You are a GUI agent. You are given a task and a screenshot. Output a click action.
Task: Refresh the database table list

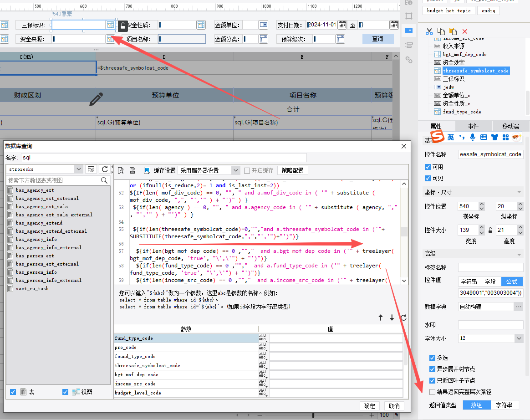[105, 169]
